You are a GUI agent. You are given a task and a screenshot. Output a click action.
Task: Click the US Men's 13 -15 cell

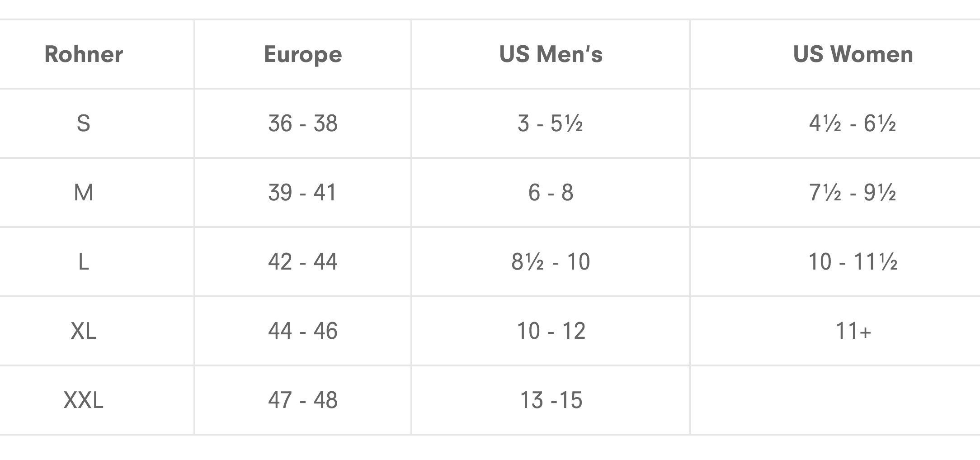click(x=551, y=400)
